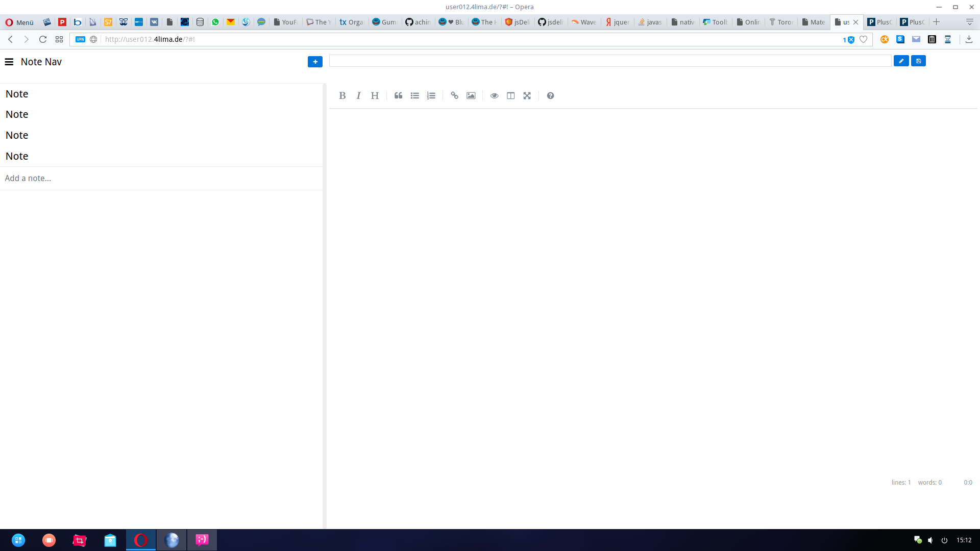Insert an image in the editor
Screen dimensions: 980x551
click(x=471, y=95)
